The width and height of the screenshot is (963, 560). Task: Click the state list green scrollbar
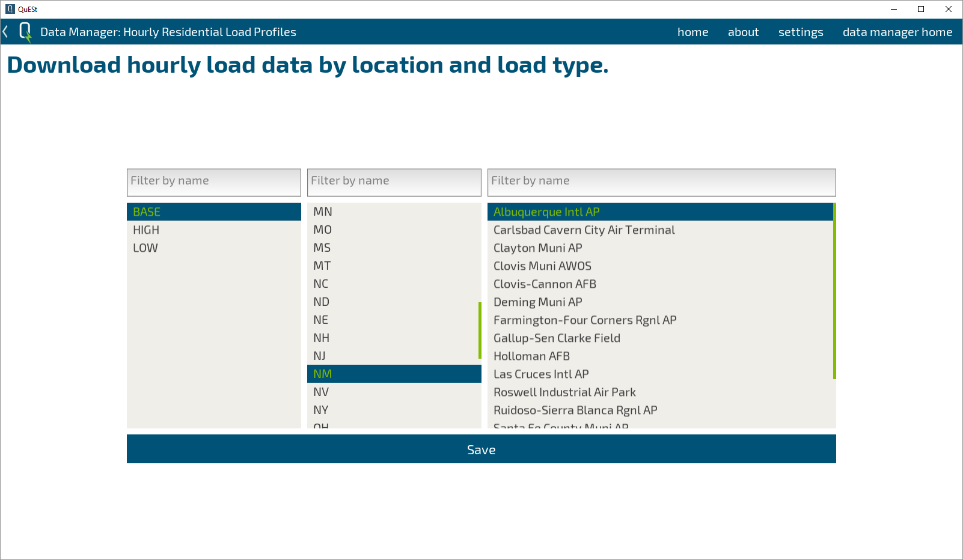480,330
